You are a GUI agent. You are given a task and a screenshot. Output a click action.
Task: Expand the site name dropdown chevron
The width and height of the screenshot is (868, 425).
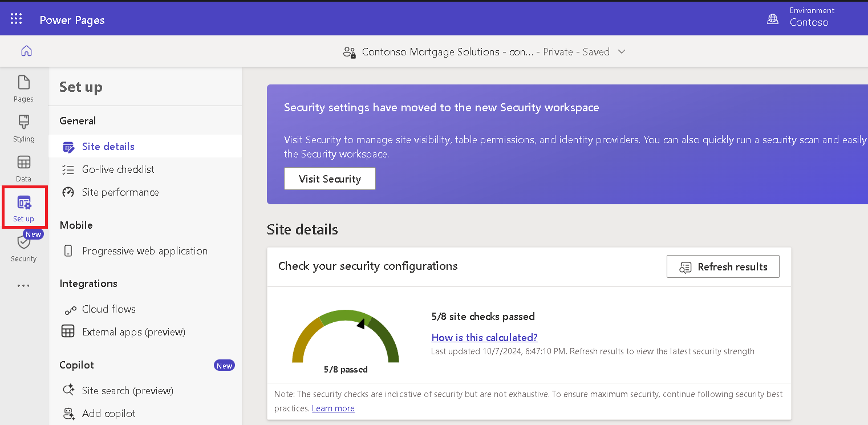click(x=622, y=52)
